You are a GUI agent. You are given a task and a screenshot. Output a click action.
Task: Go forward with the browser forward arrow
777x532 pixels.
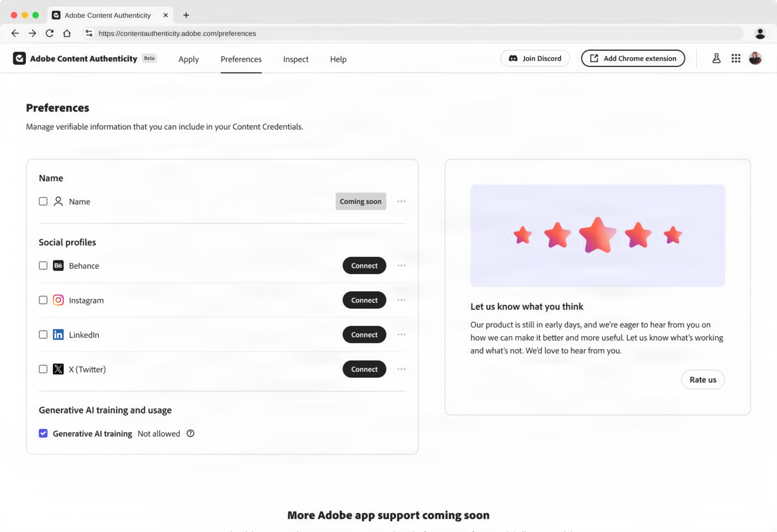pyautogui.click(x=32, y=33)
